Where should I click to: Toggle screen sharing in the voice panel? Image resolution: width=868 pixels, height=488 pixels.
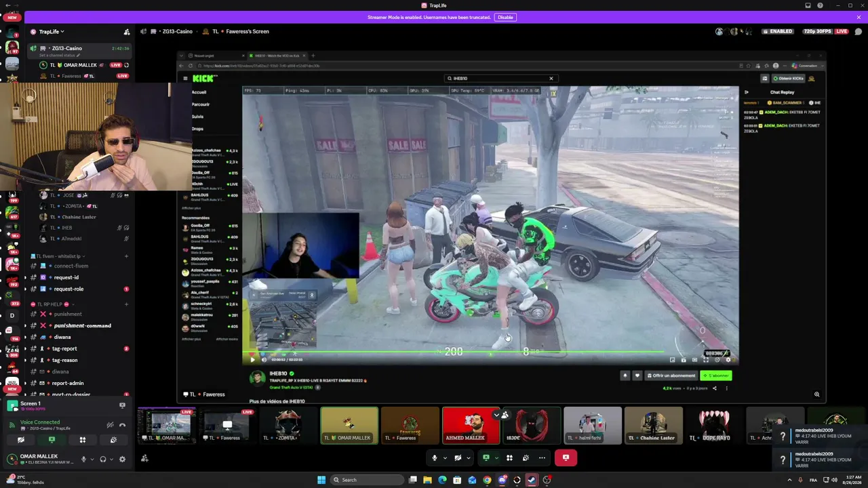[x=52, y=440]
